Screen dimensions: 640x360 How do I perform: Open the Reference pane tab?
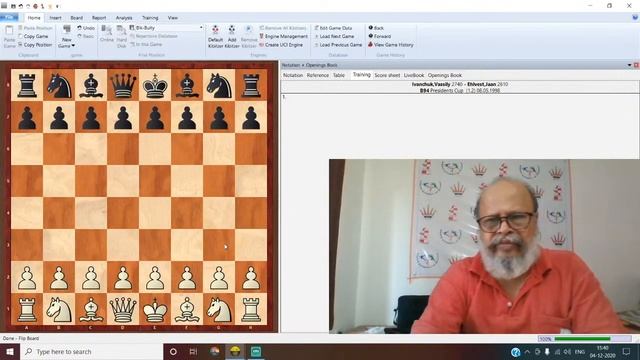318,76
